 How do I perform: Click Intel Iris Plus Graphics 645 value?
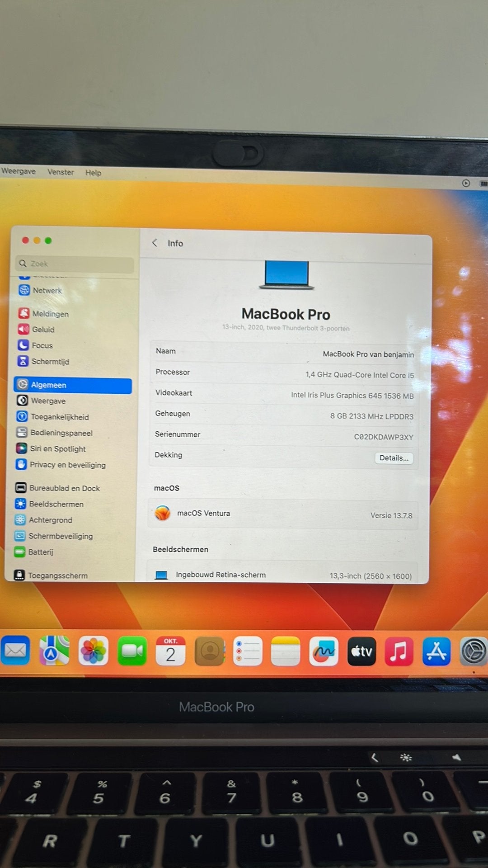(x=352, y=396)
